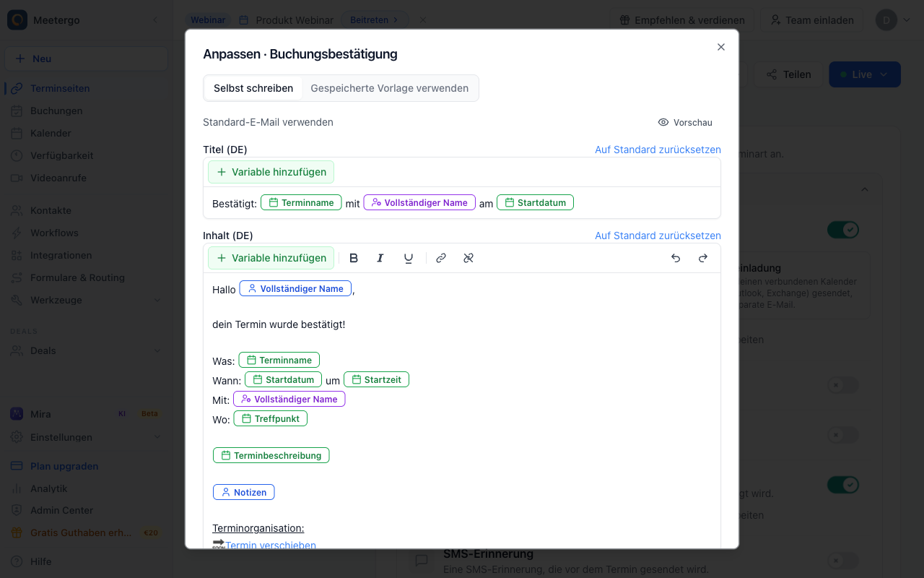
Task: Remove link using the unlink icon
Action: click(x=468, y=258)
